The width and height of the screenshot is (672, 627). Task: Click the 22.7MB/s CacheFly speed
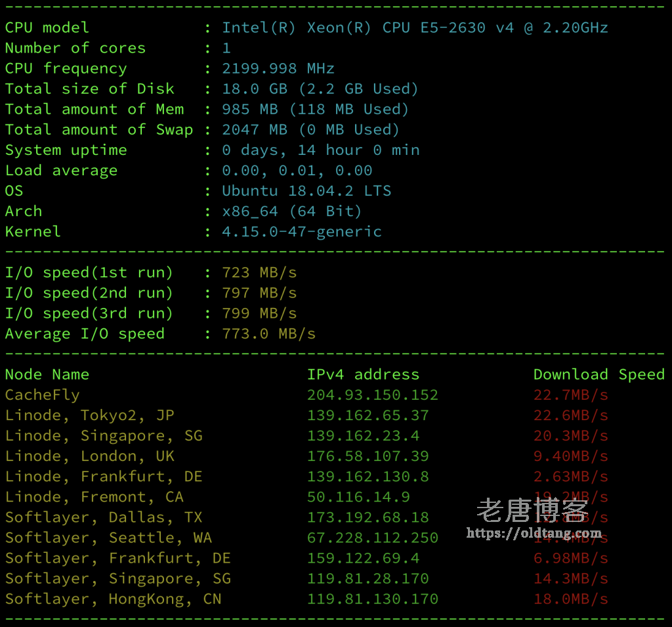click(570, 395)
